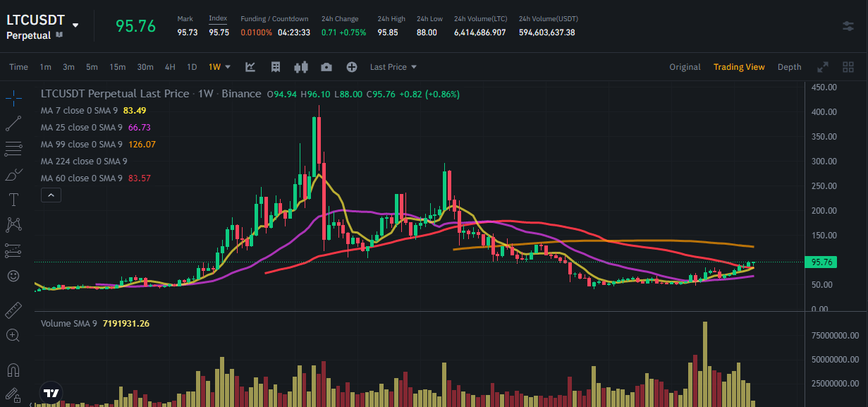Open the Last Price dropdown
868x407 pixels.
393,67
